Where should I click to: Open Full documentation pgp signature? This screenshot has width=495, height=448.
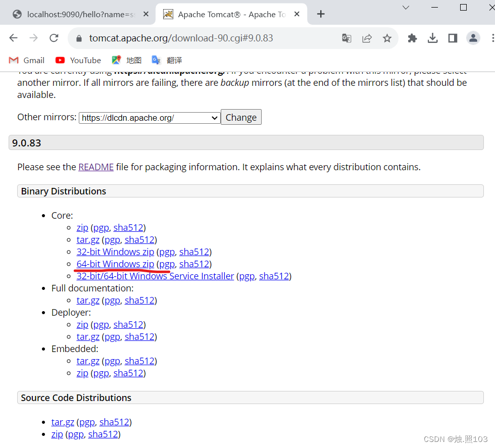click(112, 301)
